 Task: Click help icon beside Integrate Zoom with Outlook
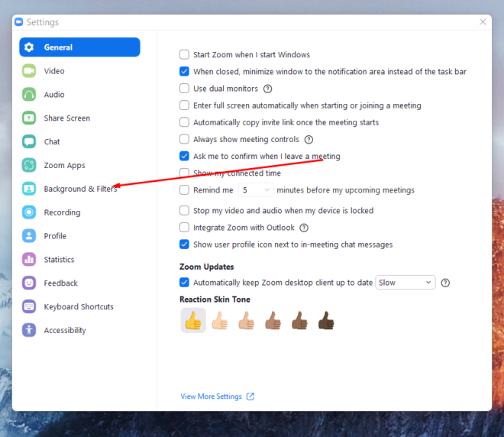click(x=304, y=228)
